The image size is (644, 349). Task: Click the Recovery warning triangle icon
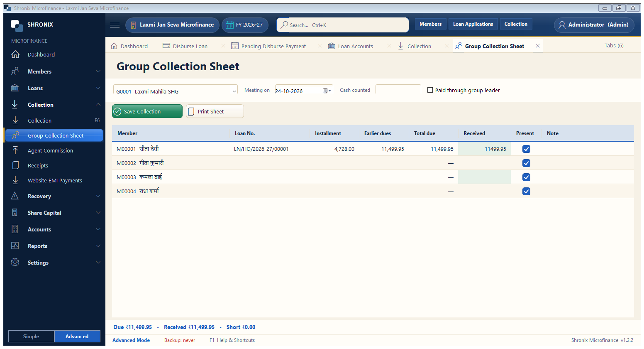click(x=15, y=196)
